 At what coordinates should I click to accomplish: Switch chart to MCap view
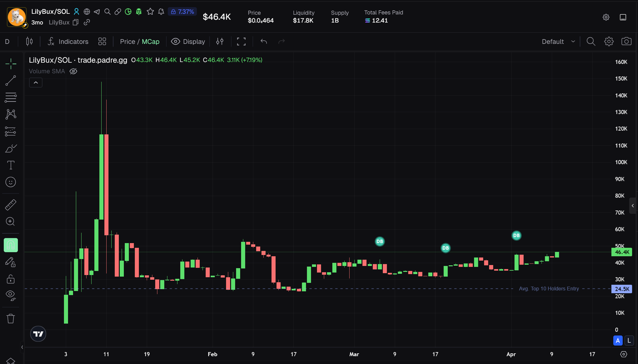[150, 41]
